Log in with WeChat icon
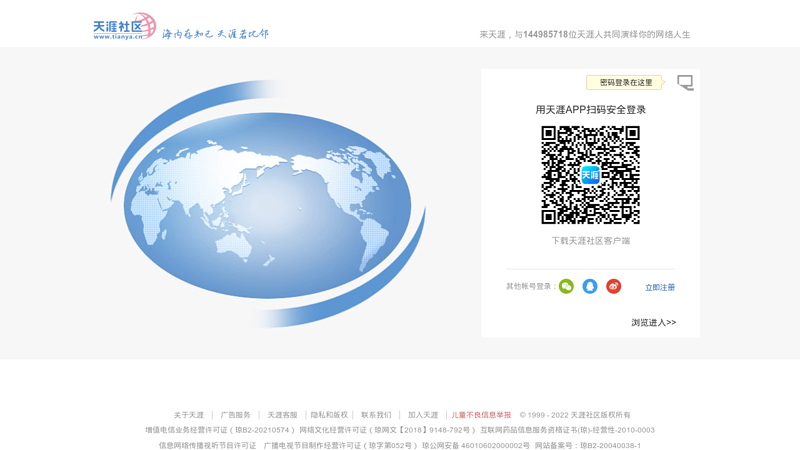The image size is (800, 450). click(566, 286)
